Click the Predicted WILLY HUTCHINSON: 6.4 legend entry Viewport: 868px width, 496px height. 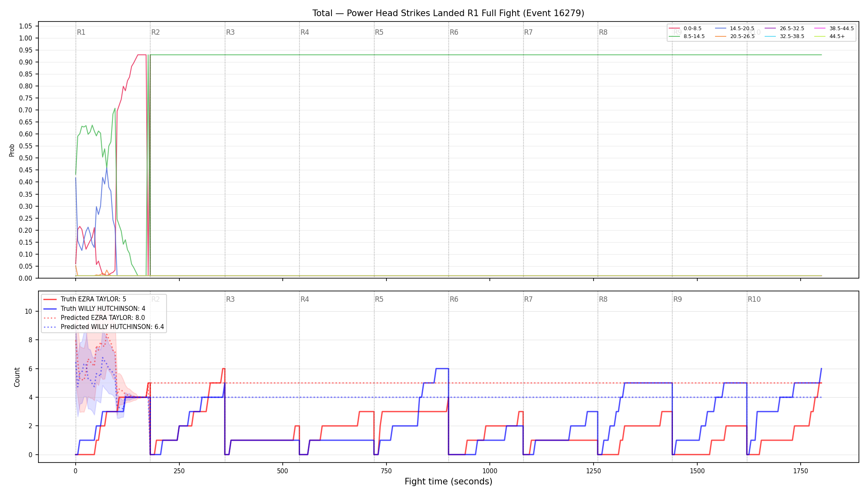104,327
